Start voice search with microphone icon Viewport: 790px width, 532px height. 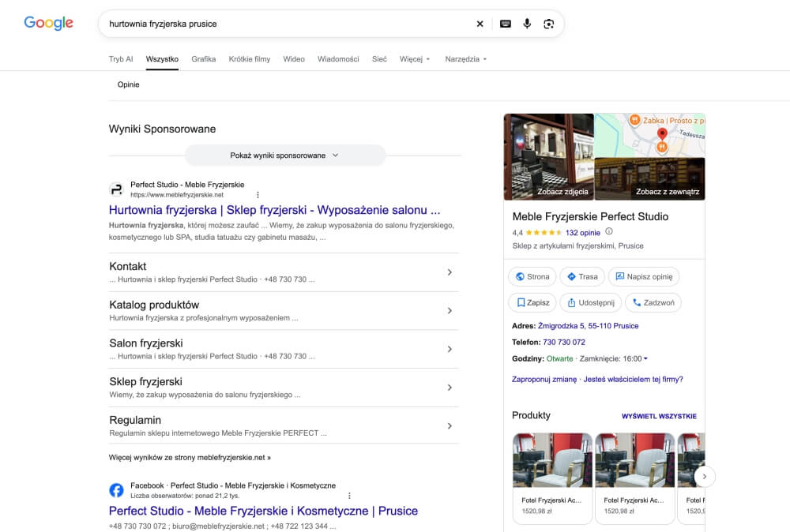click(527, 24)
